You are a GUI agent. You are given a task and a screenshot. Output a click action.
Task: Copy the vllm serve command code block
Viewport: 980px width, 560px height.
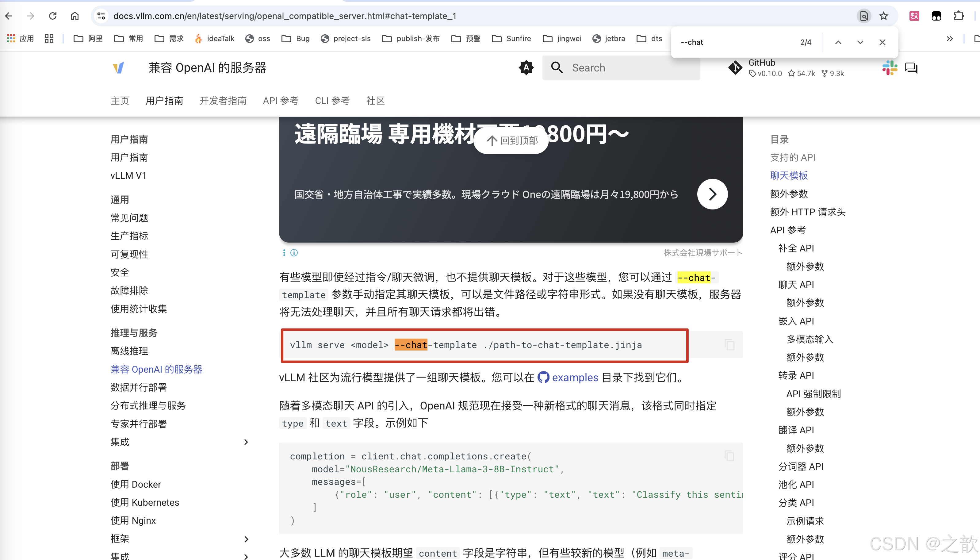[x=729, y=345]
